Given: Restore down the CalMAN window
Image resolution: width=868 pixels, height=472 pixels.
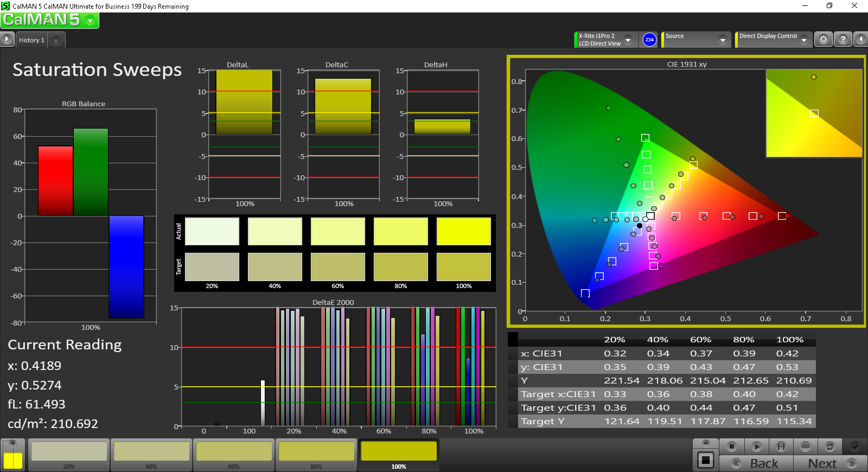Looking at the screenshot, I should (829, 6).
